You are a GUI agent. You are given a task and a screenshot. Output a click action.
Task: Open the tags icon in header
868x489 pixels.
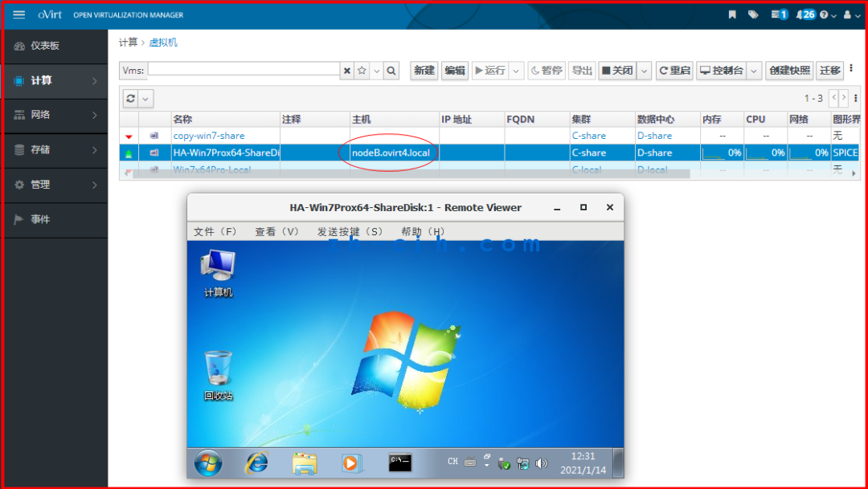(x=753, y=15)
